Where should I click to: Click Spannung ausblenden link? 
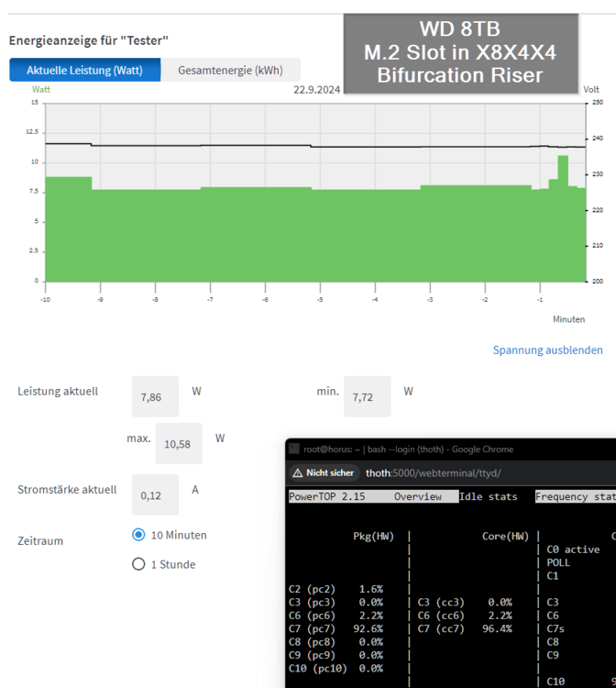547,350
